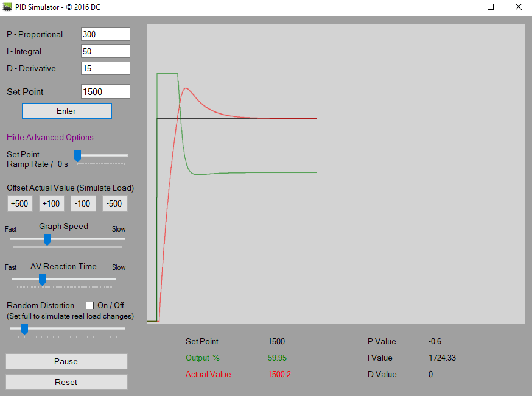Click Pause to halt the simulation
The height and width of the screenshot is (396, 532).
[66, 361]
